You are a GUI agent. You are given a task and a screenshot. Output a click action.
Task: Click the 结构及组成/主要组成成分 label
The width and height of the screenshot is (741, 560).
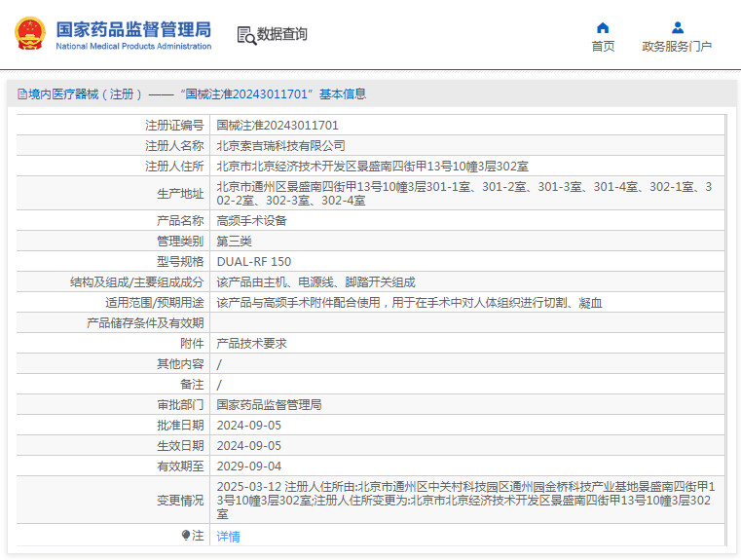tap(136, 282)
